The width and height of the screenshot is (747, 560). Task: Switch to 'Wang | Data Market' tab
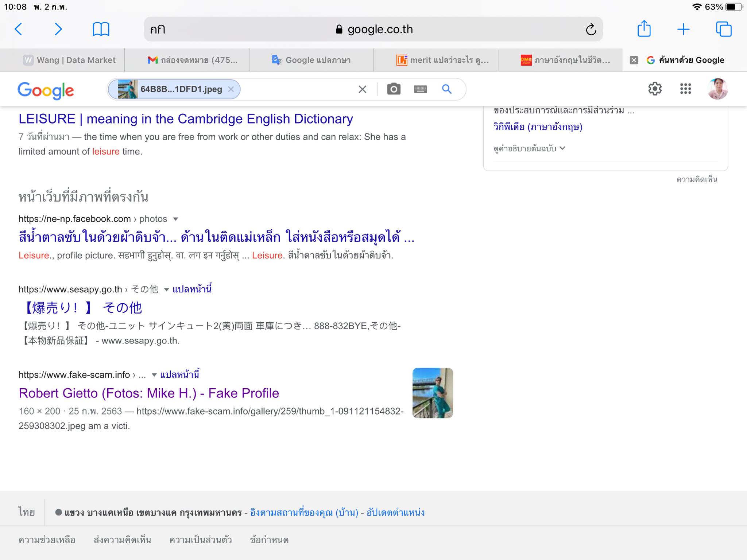pos(62,60)
